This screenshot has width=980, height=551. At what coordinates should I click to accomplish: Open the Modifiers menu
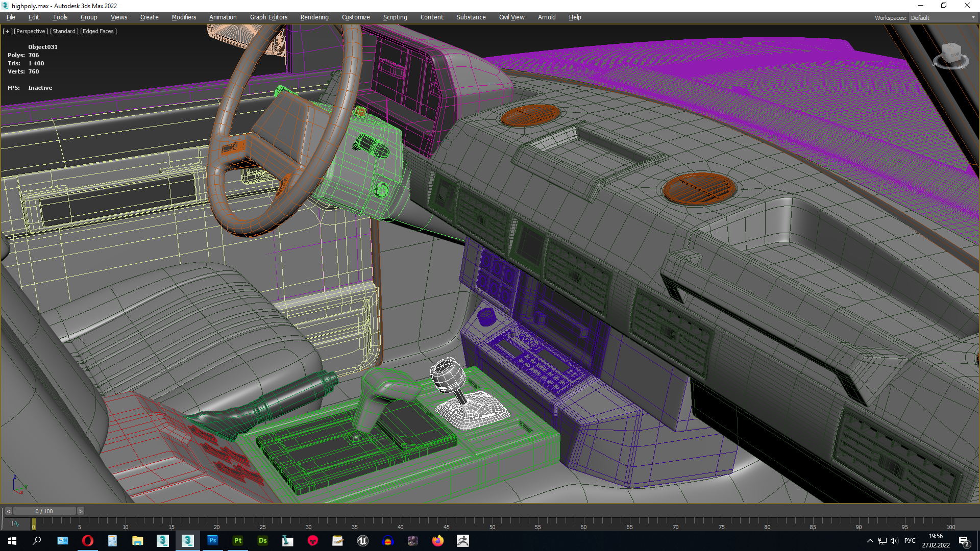pos(184,17)
